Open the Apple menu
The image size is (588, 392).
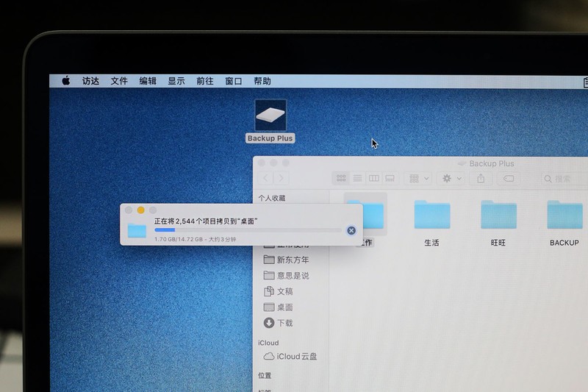[66, 81]
